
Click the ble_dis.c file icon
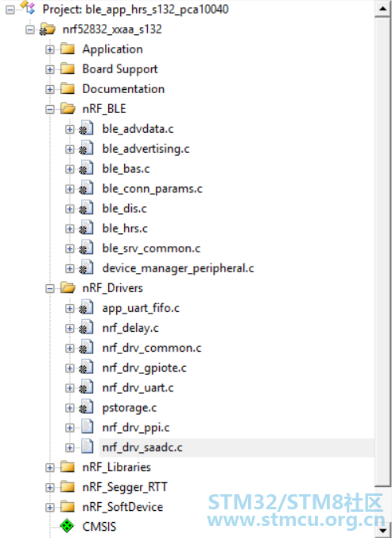click(87, 208)
